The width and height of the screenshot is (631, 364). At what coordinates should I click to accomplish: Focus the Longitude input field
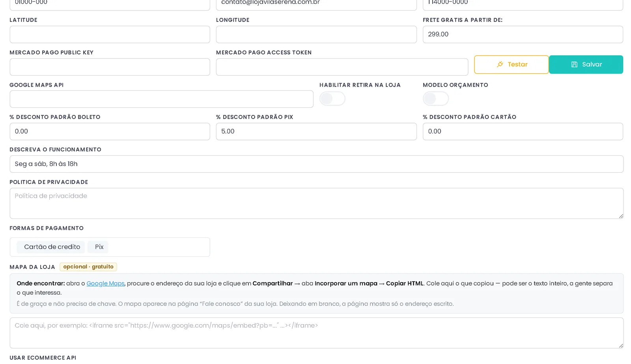click(316, 34)
